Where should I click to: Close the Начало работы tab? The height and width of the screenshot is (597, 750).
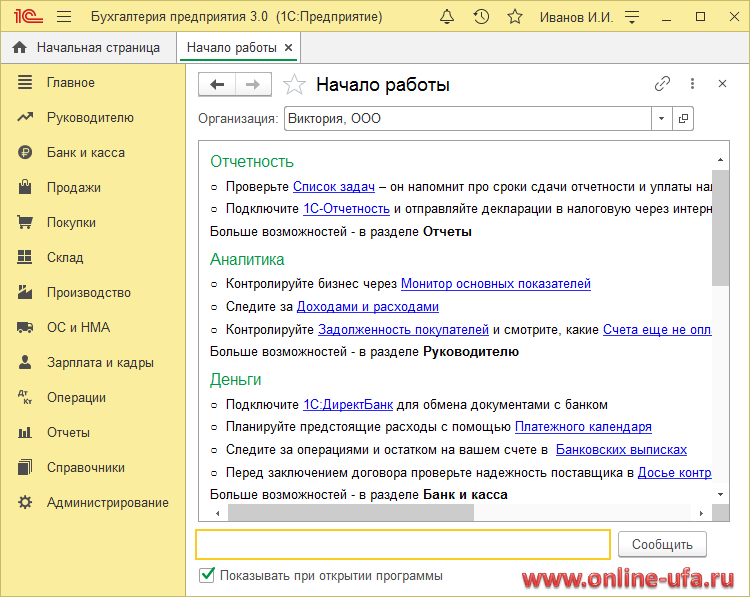(288, 47)
